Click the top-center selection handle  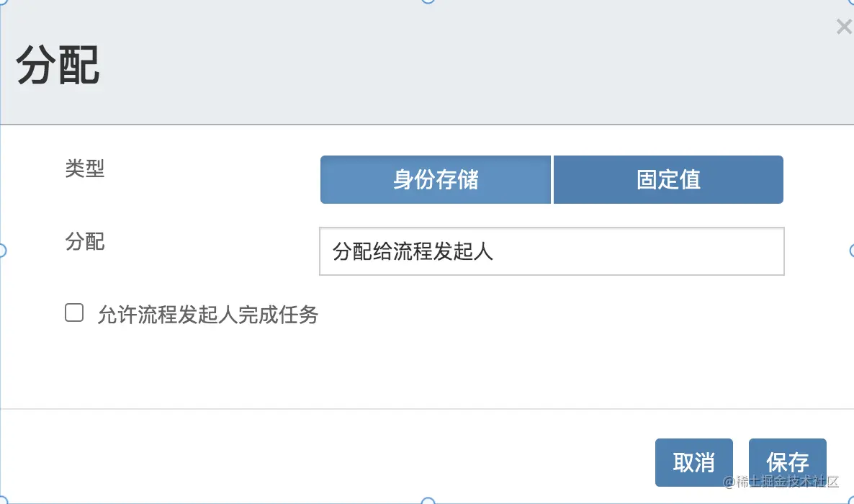[428, 1]
